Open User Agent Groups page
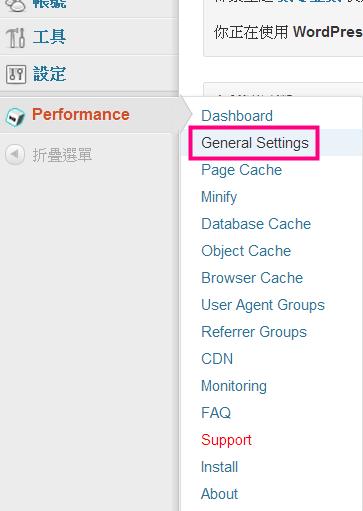The image size is (363, 511). pyautogui.click(x=263, y=305)
